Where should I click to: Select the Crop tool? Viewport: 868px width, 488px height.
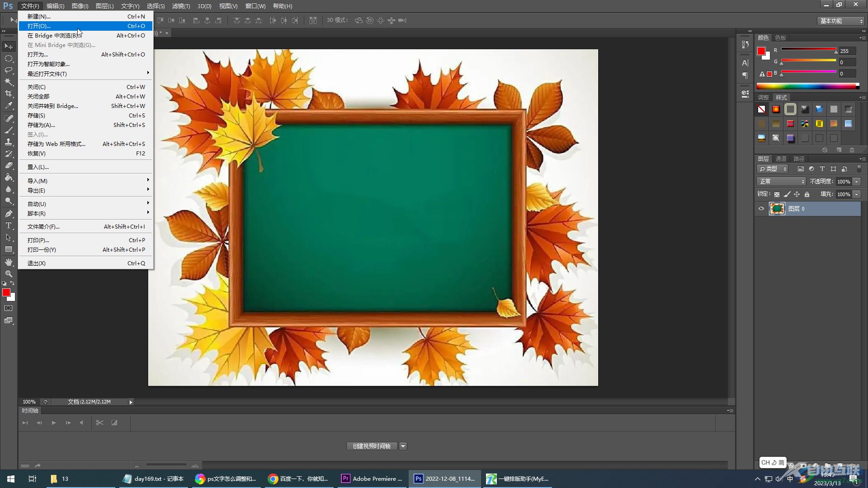click(x=9, y=94)
